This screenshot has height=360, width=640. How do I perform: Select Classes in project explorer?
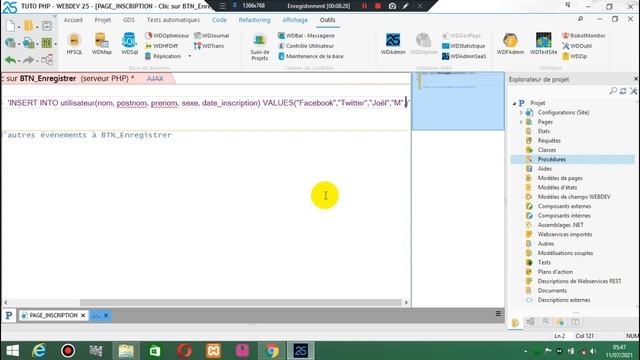click(547, 150)
